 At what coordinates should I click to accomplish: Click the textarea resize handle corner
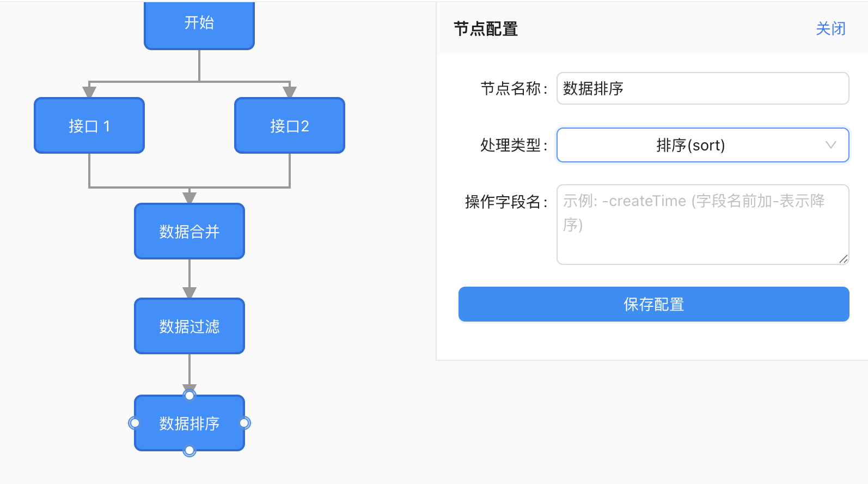pyautogui.click(x=843, y=259)
